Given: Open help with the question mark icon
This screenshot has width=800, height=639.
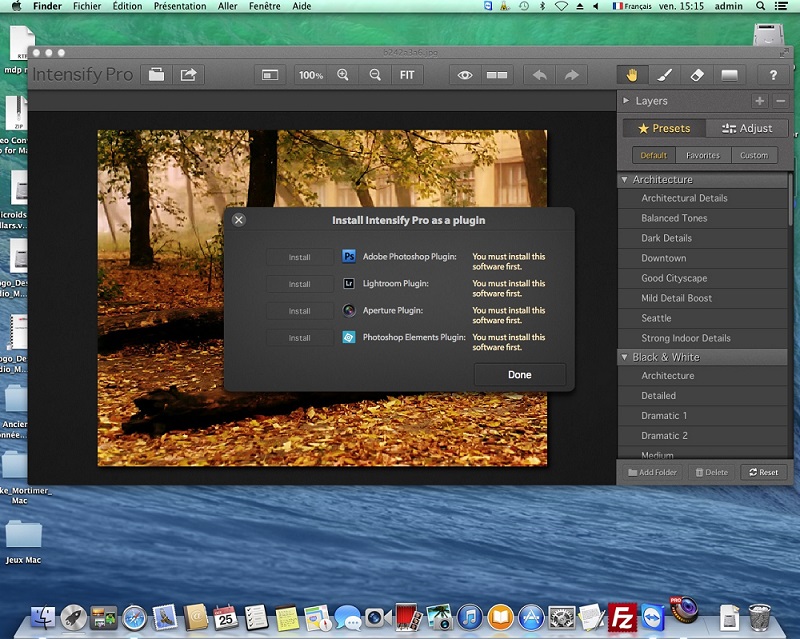Looking at the screenshot, I should pyautogui.click(x=773, y=75).
